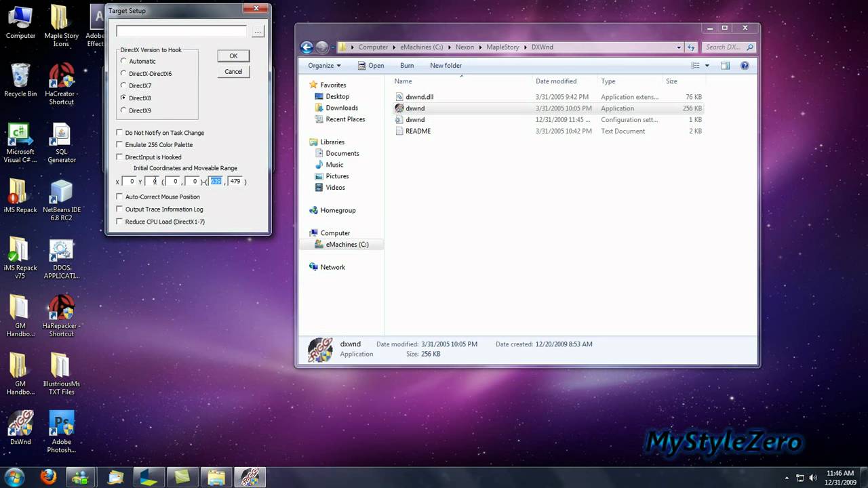The height and width of the screenshot is (488, 868).
Task: Check DirectInput is Hooked
Action: [120, 157]
